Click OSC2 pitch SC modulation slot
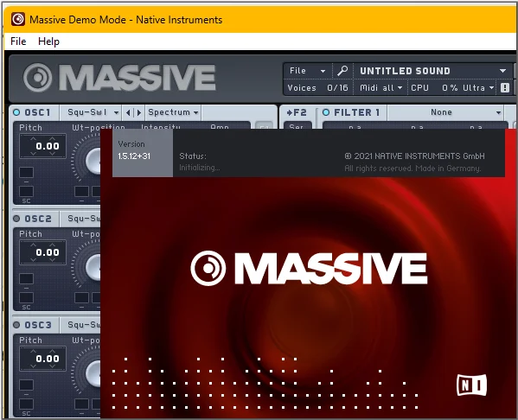This screenshot has height=420, width=518. tap(26, 298)
